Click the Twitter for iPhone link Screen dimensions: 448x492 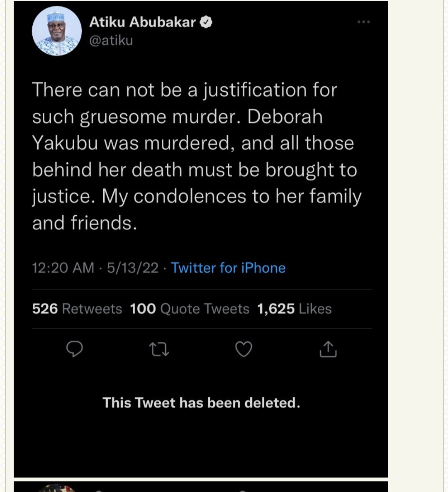[228, 268]
